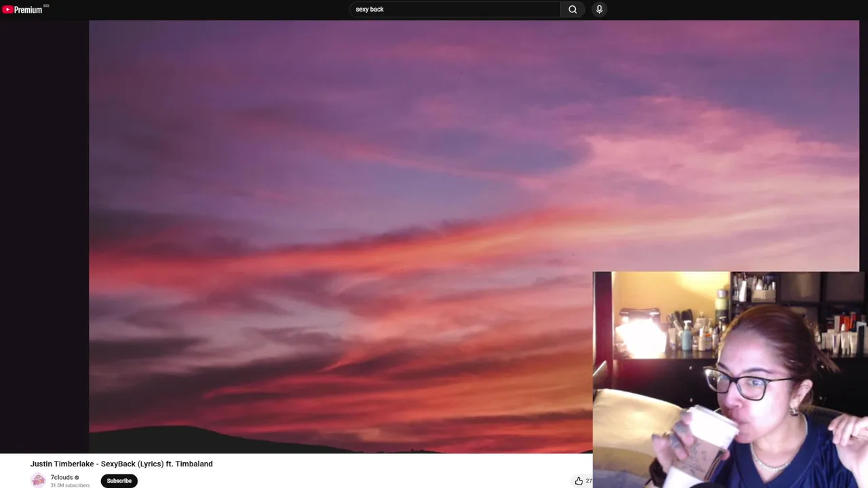Viewport: 868px width, 488px height.
Task: Start voice search with the microphone icon
Action: [x=599, y=9]
